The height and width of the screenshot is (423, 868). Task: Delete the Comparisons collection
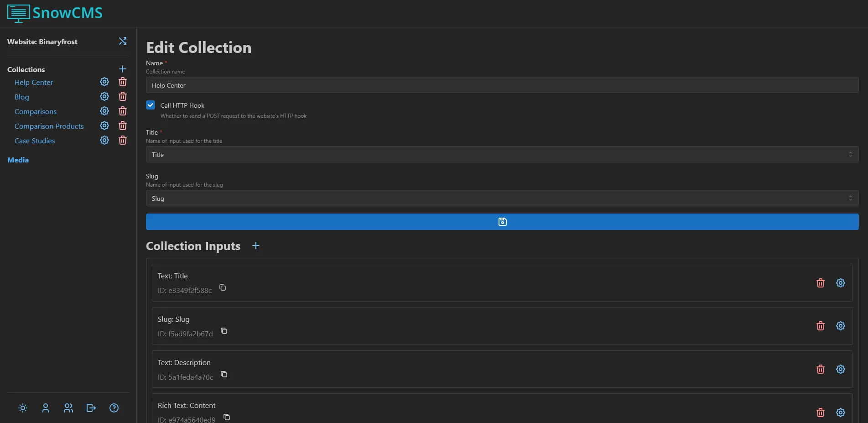coord(123,111)
